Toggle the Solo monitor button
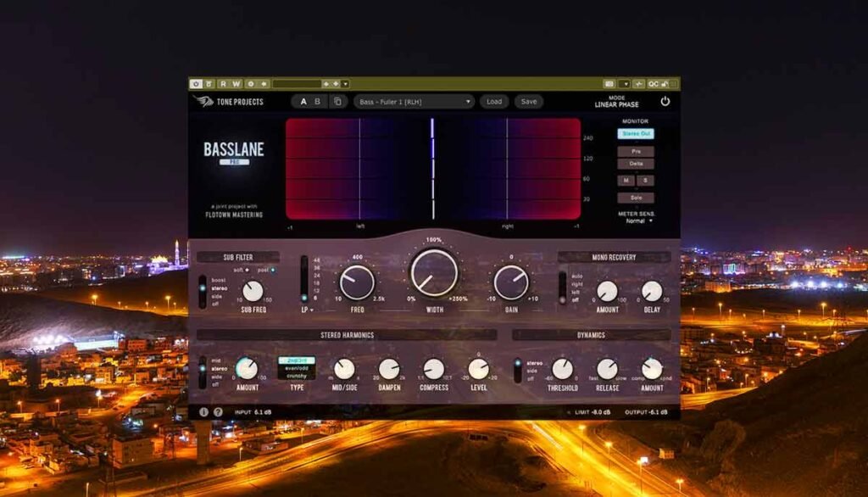The width and height of the screenshot is (868, 497). (x=636, y=198)
